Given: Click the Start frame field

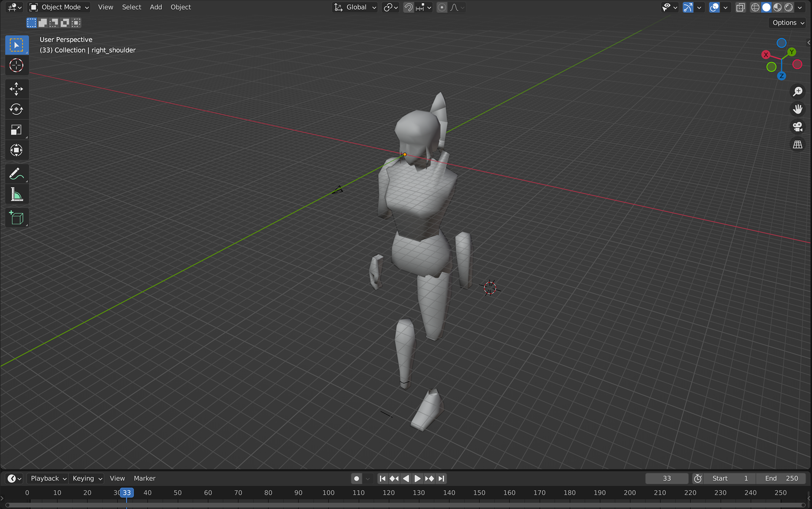Looking at the screenshot, I should tap(730, 479).
